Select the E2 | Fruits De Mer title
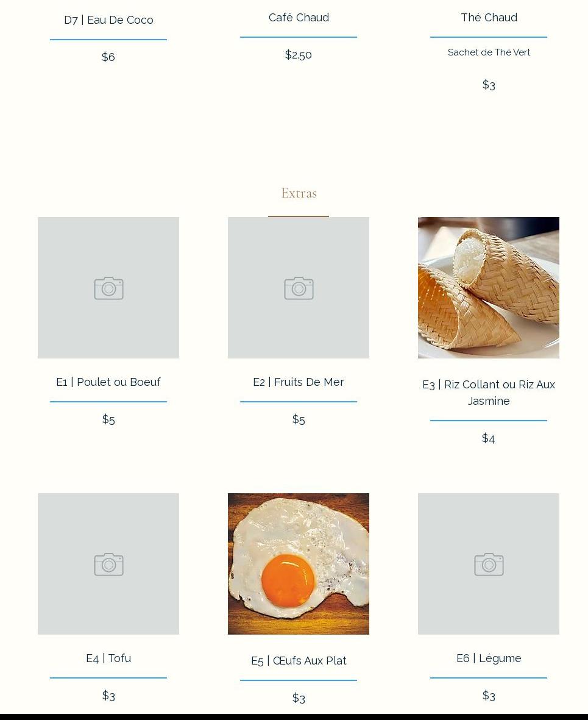The width and height of the screenshot is (588, 720). pos(299,382)
